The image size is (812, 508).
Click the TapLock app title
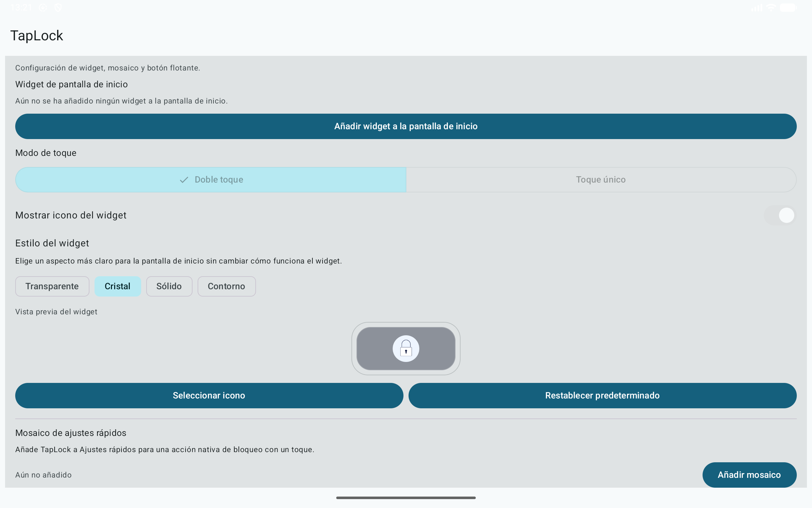point(36,36)
